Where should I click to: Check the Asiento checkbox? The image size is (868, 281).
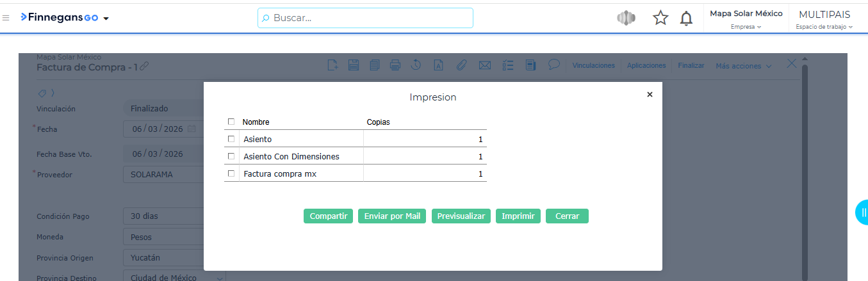click(231, 139)
